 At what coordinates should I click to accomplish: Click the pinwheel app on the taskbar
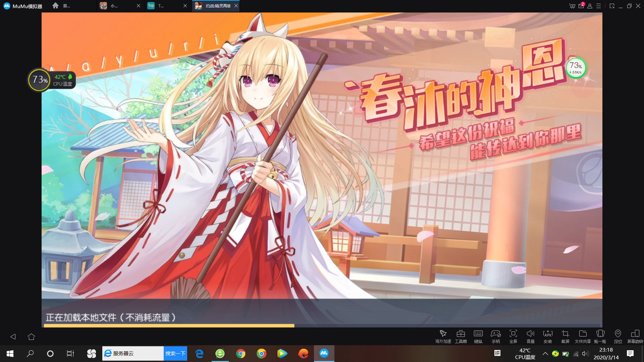(x=91, y=353)
